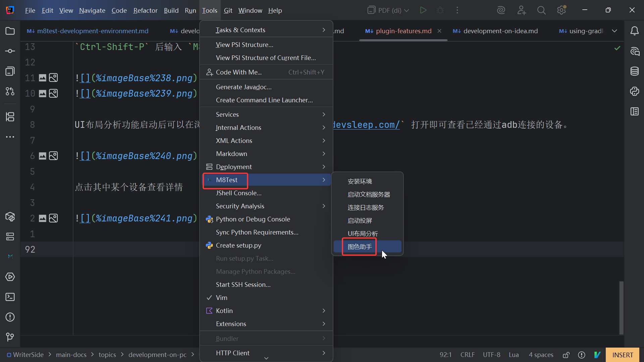Click the INSERT mode indicator
The height and width of the screenshot is (362, 644).
click(x=622, y=355)
